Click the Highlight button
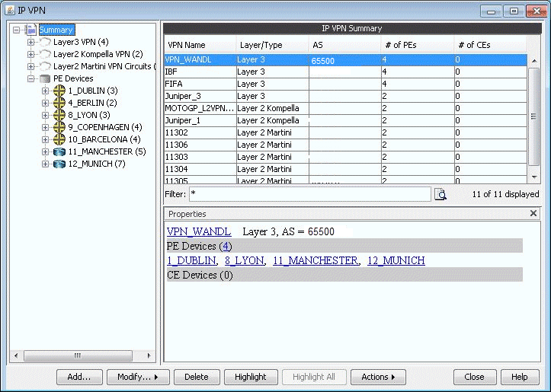This screenshot has height=392, width=551. tap(250, 377)
